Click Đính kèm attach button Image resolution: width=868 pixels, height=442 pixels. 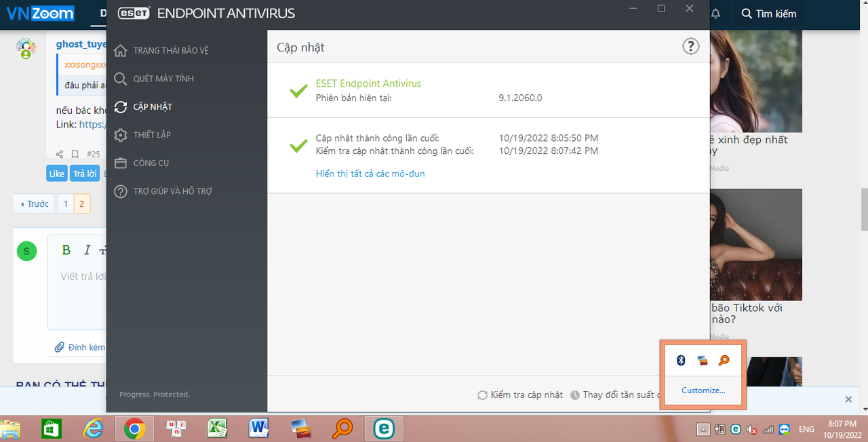click(x=80, y=347)
